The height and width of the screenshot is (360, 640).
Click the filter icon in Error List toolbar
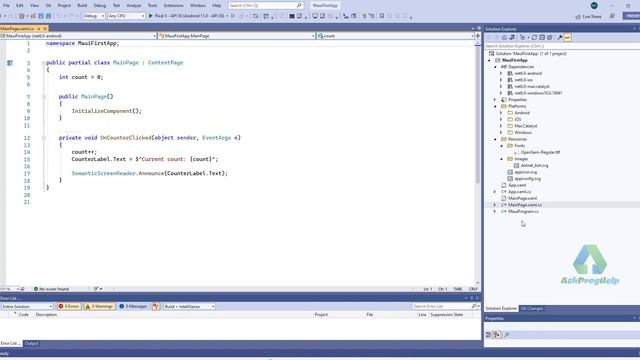(156, 306)
